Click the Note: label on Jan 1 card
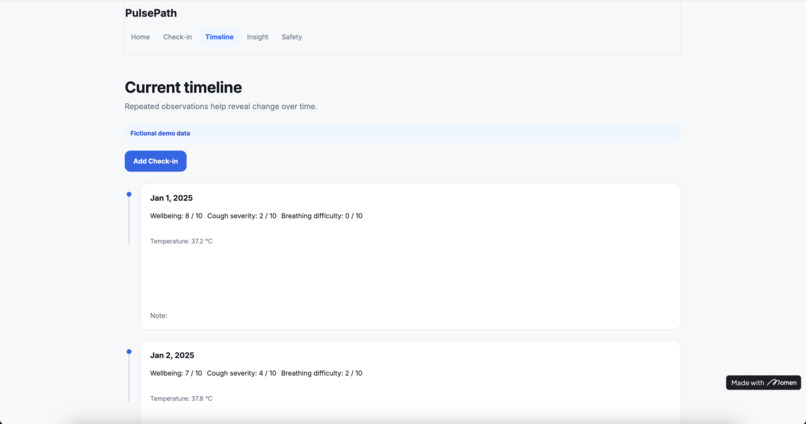Image resolution: width=806 pixels, height=424 pixels. coord(158,316)
